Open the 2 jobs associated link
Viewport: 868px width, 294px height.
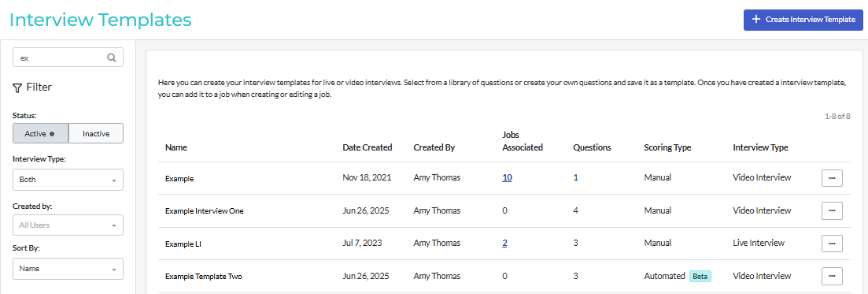[x=504, y=243]
